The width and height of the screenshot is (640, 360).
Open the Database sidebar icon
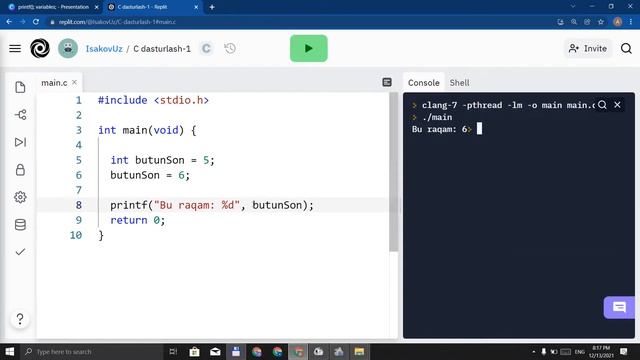(x=20, y=224)
